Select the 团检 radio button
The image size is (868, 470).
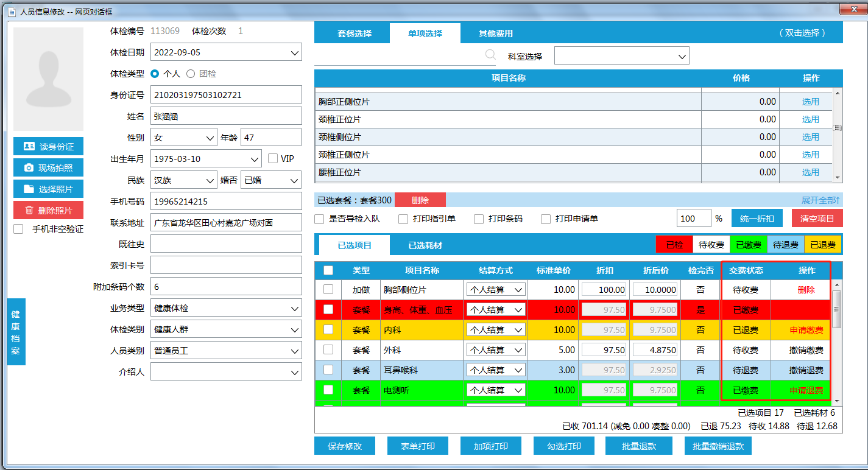[x=191, y=74]
